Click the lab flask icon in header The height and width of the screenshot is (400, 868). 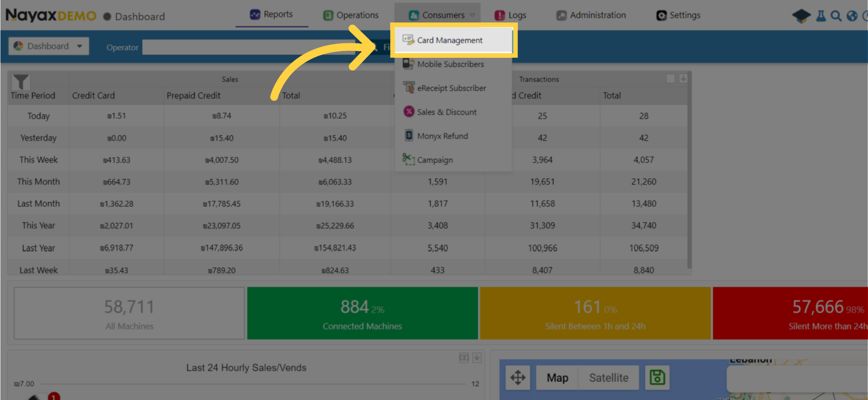(821, 16)
